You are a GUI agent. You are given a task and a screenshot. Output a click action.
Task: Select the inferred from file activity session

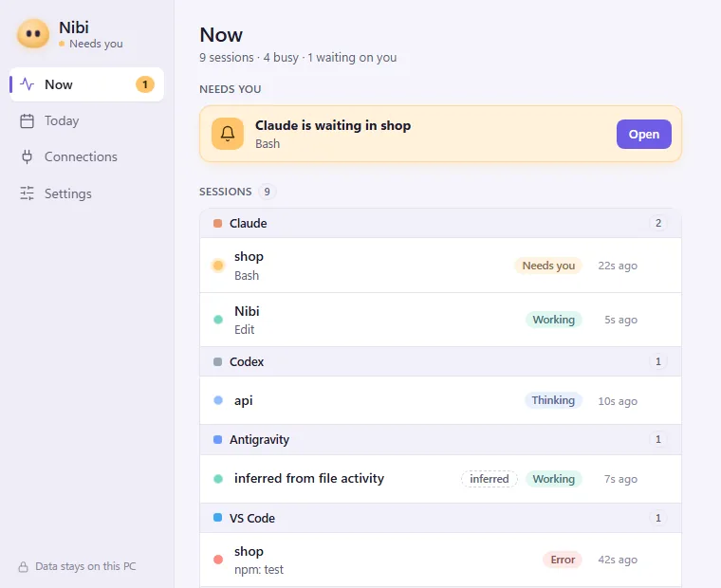coord(440,479)
